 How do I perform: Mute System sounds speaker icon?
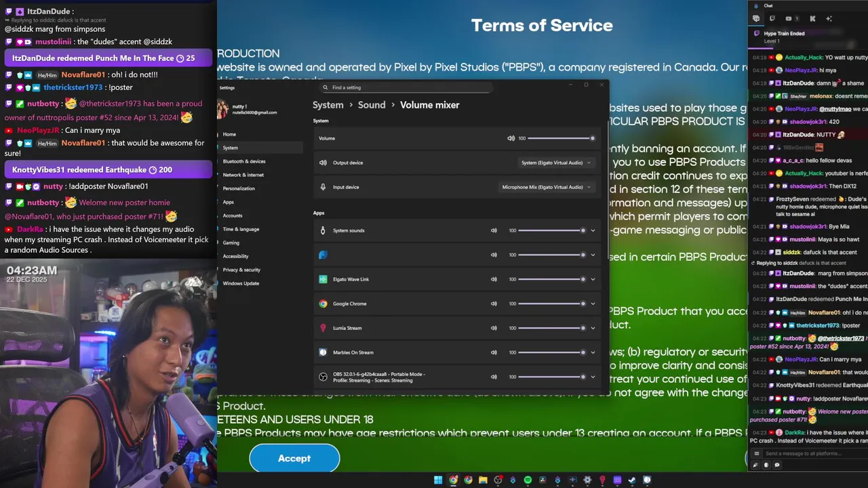click(494, 230)
